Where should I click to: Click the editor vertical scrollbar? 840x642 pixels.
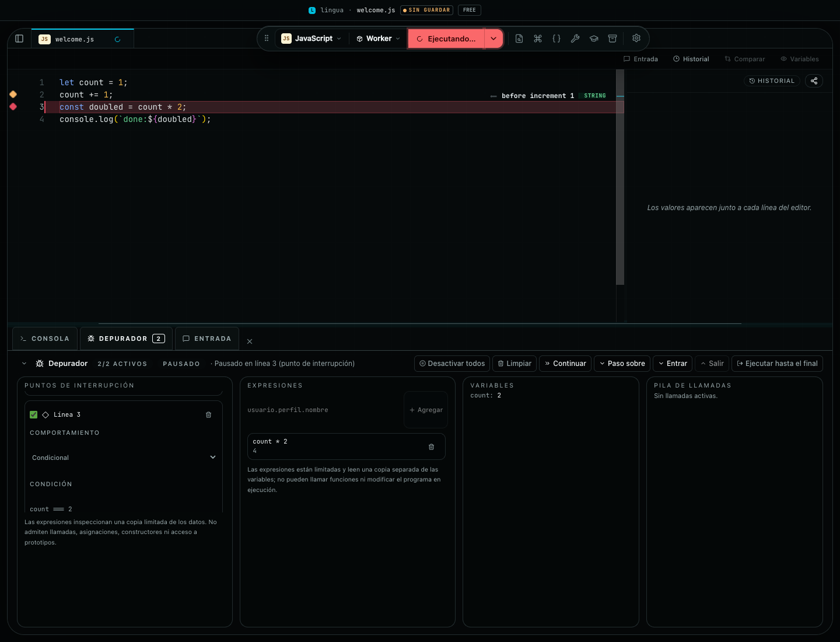tap(620, 177)
